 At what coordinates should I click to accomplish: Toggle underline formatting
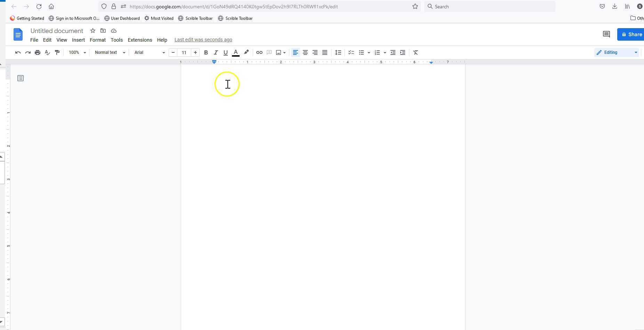pyautogui.click(x=225, y=52)
